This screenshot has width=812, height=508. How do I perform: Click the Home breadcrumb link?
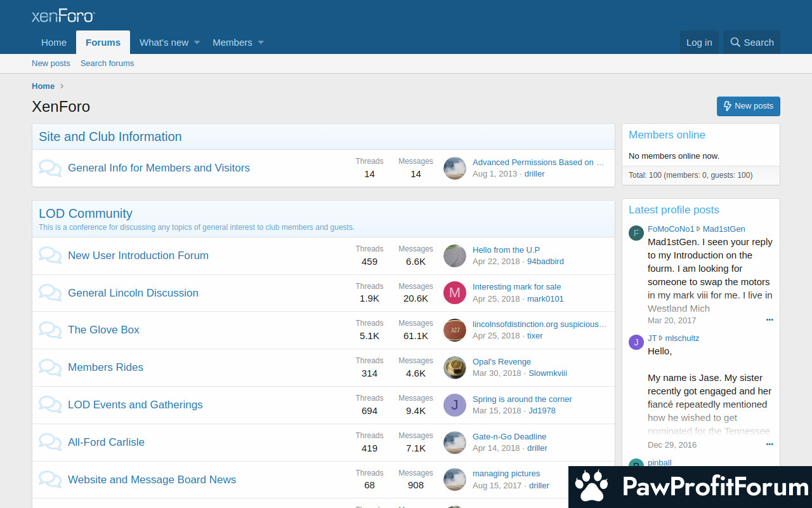pyautogui.click(x=43, y=86)
